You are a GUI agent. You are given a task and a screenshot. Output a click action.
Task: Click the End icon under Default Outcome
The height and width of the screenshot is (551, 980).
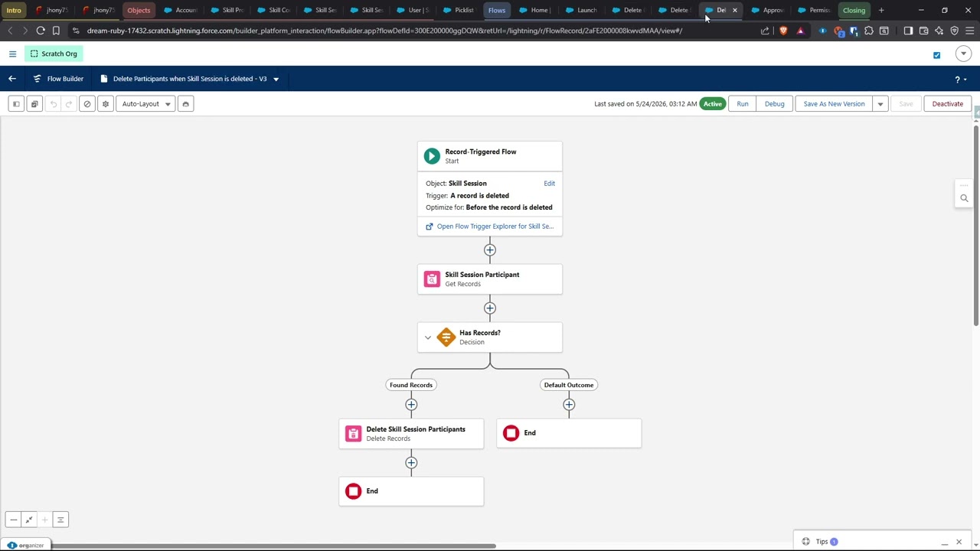point(511,433)
